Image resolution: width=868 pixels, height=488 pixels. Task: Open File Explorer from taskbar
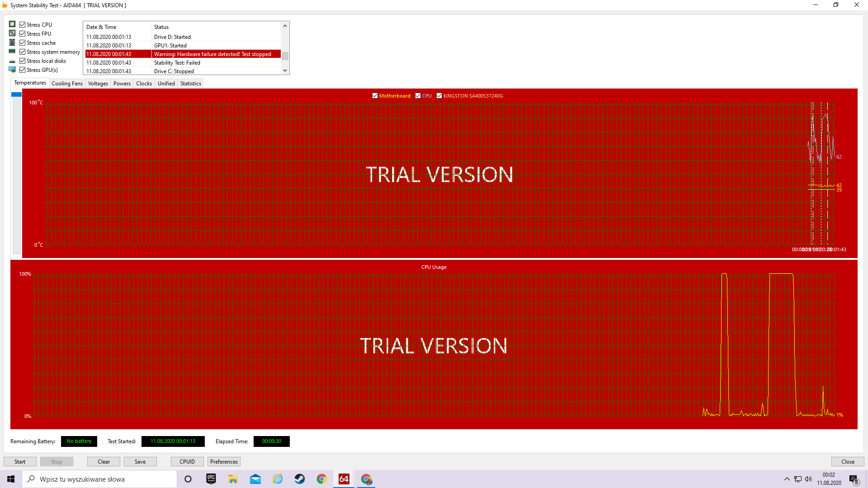[x=233, y=479]
